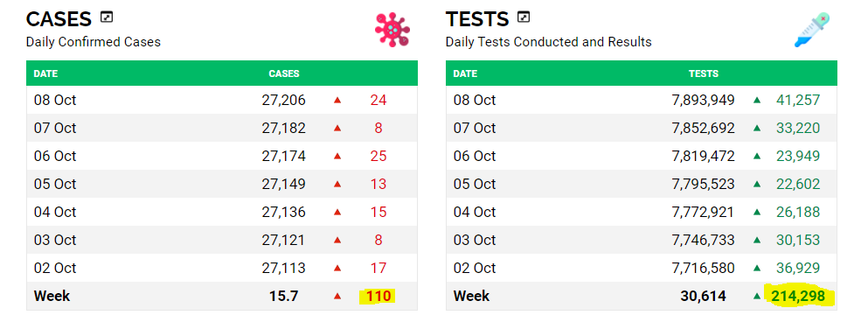Viewport: 868px width, 315px height.
Task: Click the CASES column header
Action: click(284, 73)
